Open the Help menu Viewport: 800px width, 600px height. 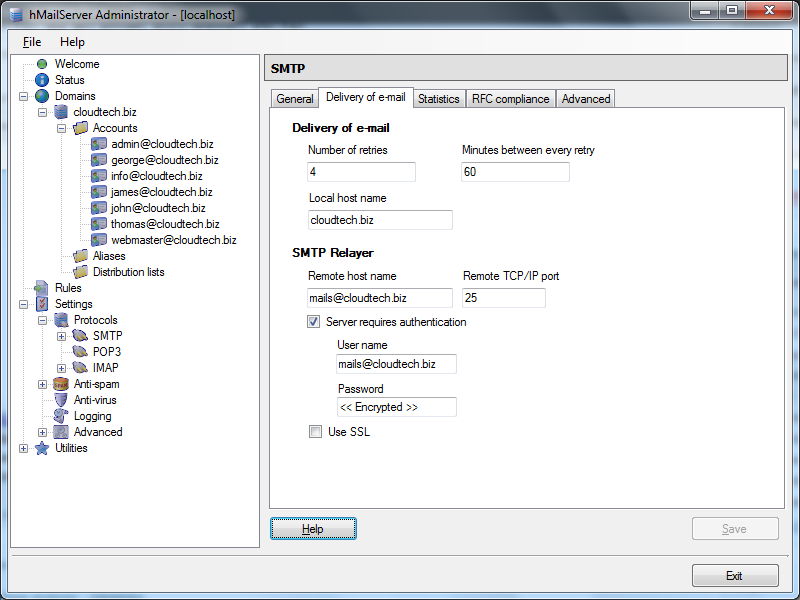coord(72,42)
